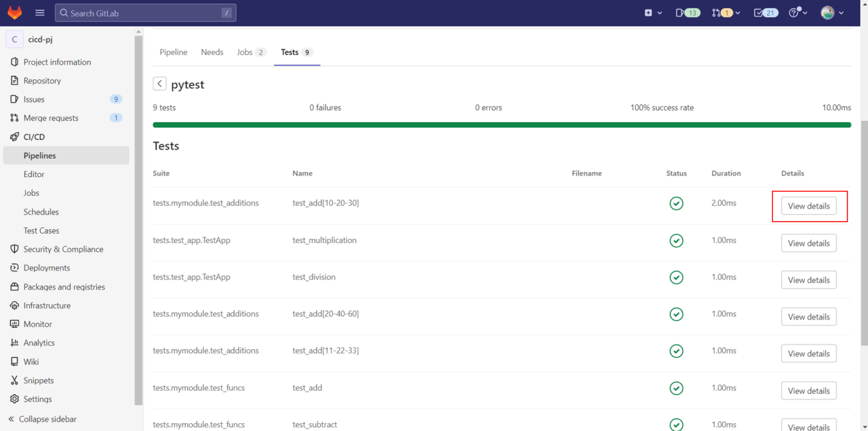Switch to the Needs tab
868x431 pixels.
tap(212, 52)
